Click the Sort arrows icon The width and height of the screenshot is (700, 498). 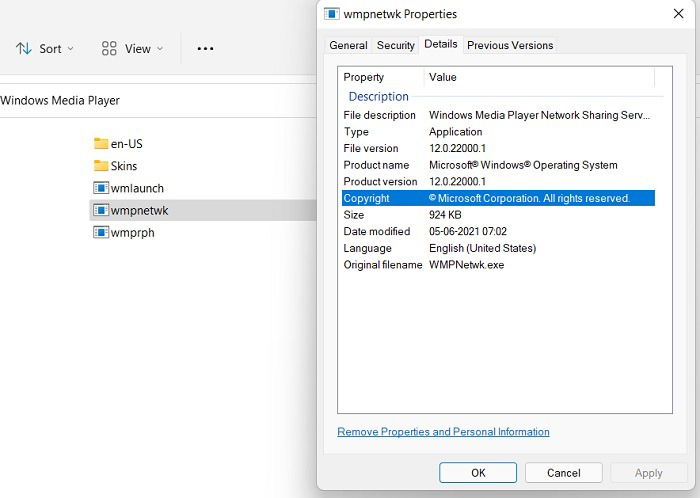[x=24, y=48]
